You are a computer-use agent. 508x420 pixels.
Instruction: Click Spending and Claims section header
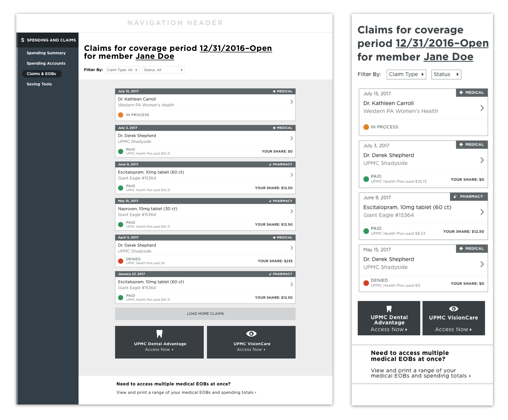point(47,40)
